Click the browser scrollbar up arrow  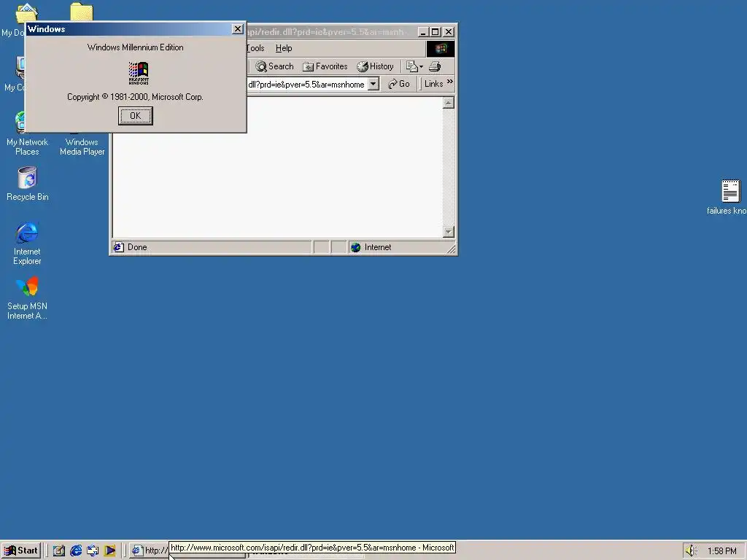449,103
